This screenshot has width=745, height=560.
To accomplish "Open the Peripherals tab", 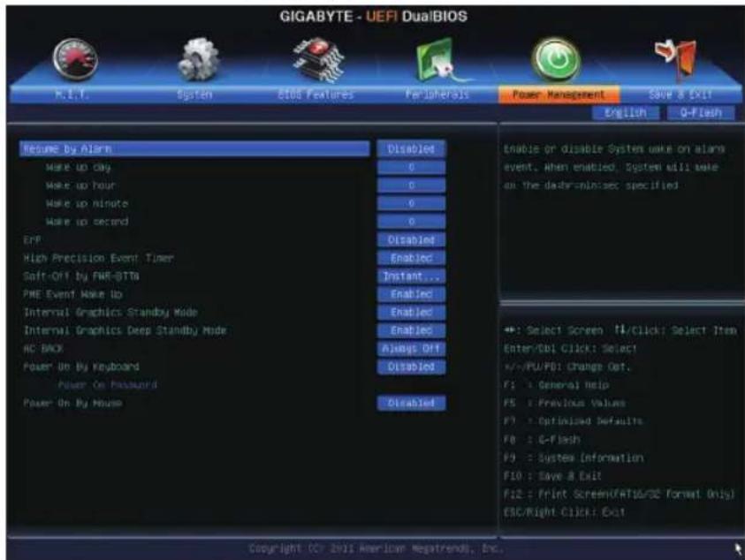I will 437,95.
